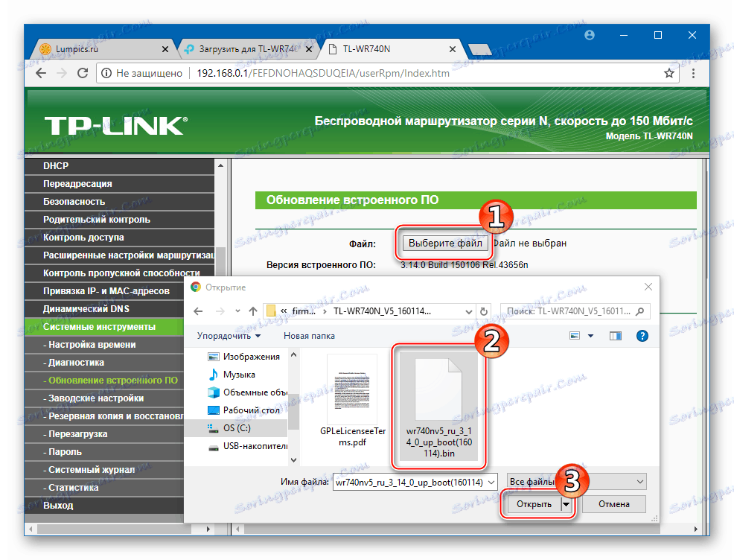Viewport: 734px width, 560px height.
Task: Click sidebar menu scroll-up arrow
Action: click(220, 165)
